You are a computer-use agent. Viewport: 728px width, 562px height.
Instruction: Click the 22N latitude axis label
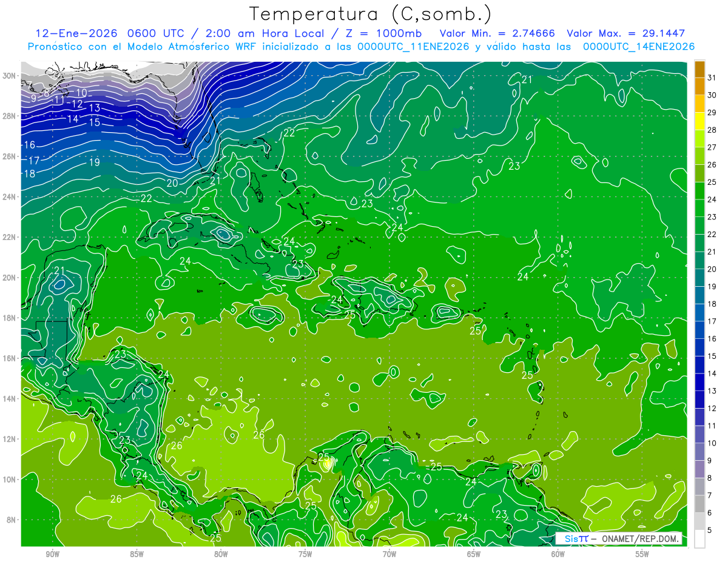pos(10,237)
